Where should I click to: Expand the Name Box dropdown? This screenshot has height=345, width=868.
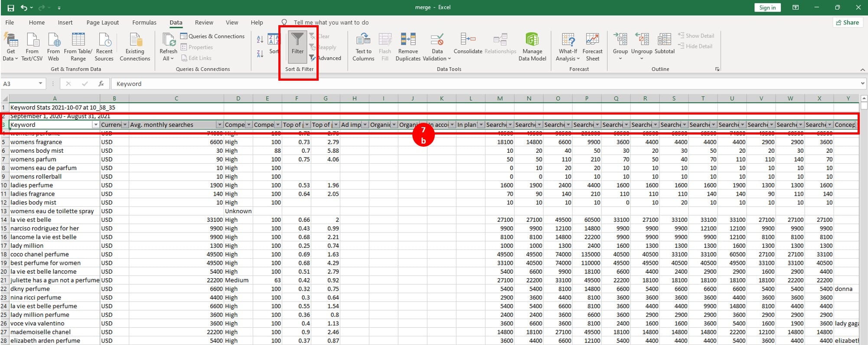pyautogui.click(x=40, y=83)
